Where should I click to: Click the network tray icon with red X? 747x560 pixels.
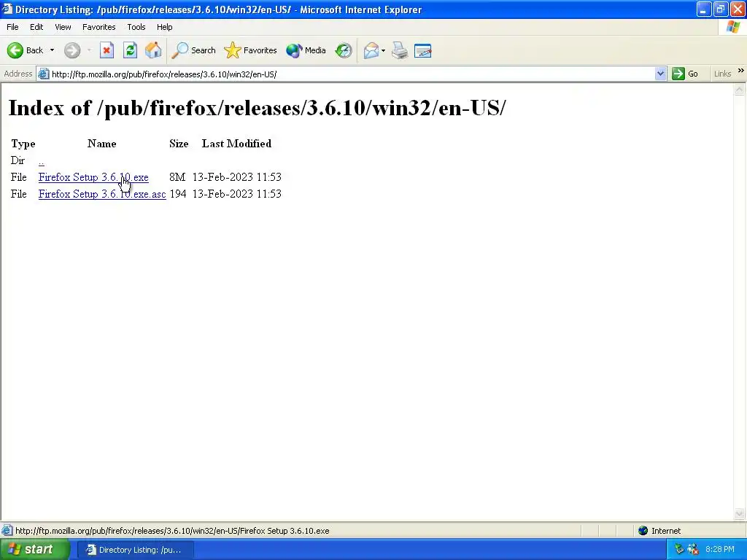tap(693, 550)
